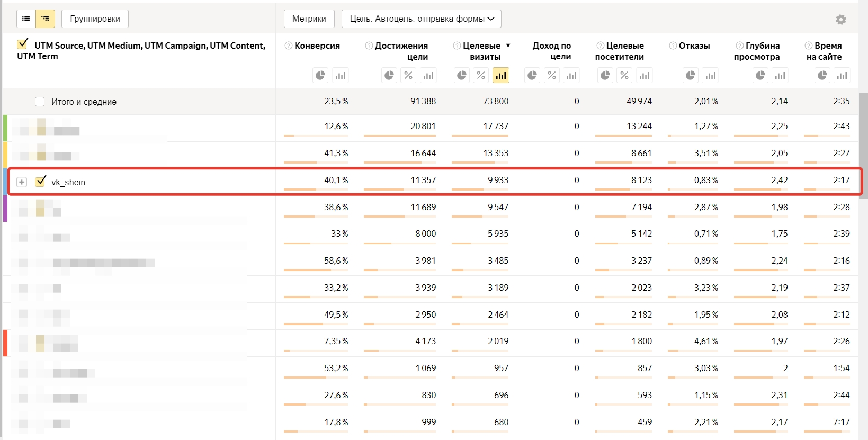Click the green color marker of the first row
868x440 pixels.
(5, 128)
